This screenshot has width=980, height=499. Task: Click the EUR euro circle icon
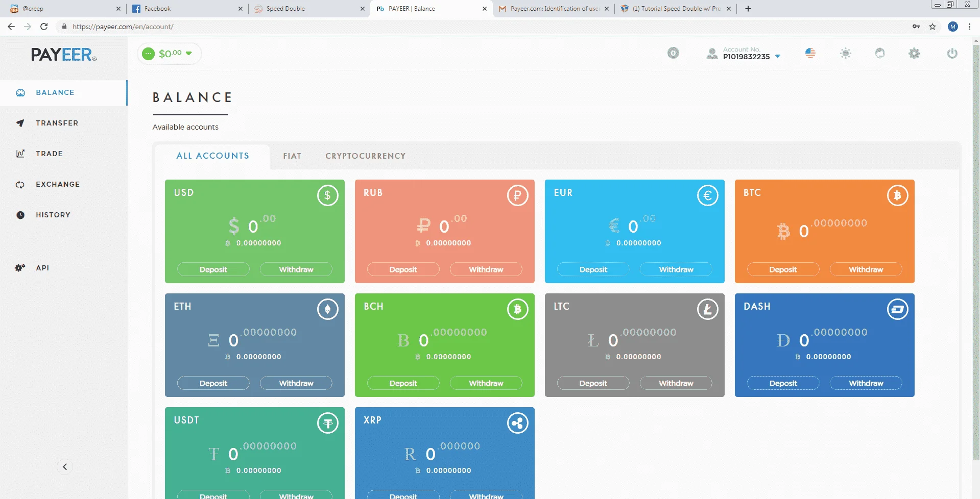707,195
